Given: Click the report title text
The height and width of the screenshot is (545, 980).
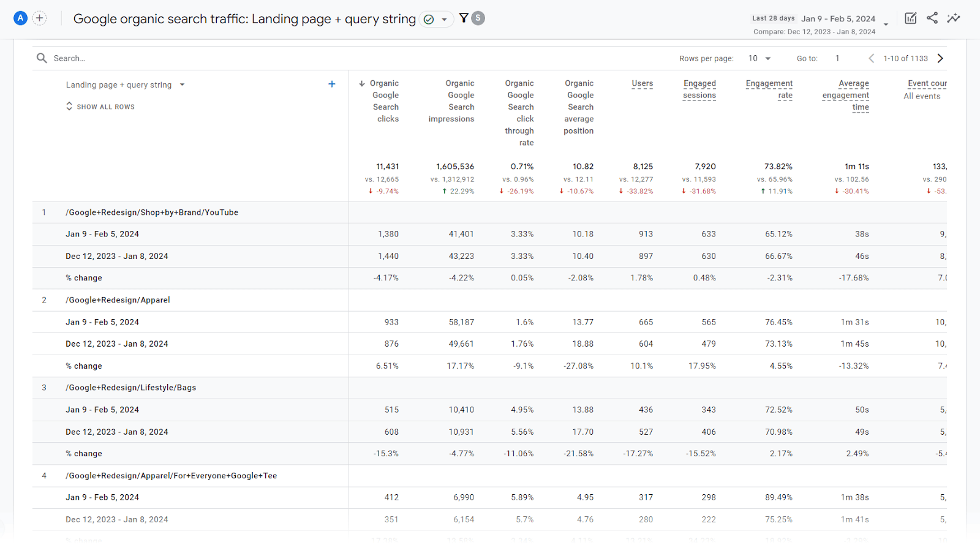Looking at the screenshot, I should 244,19.
